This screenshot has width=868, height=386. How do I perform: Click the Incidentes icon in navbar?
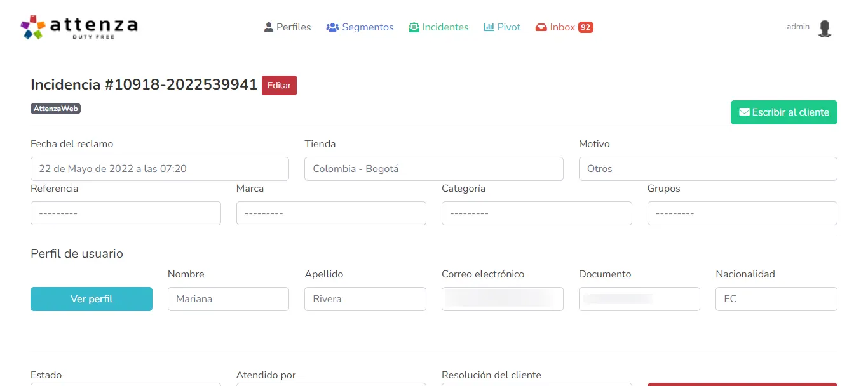[414, 27]
